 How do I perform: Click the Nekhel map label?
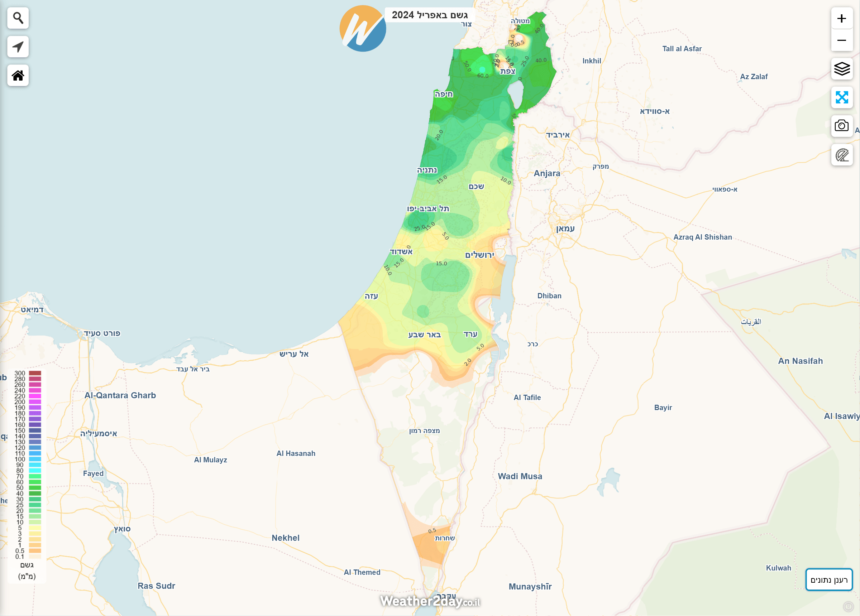click(286, 538)
